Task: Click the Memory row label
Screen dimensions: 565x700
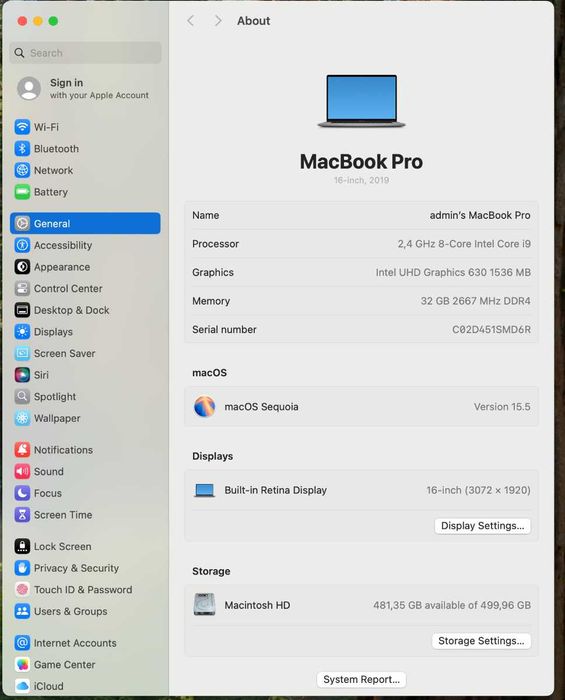Action: 211,301
